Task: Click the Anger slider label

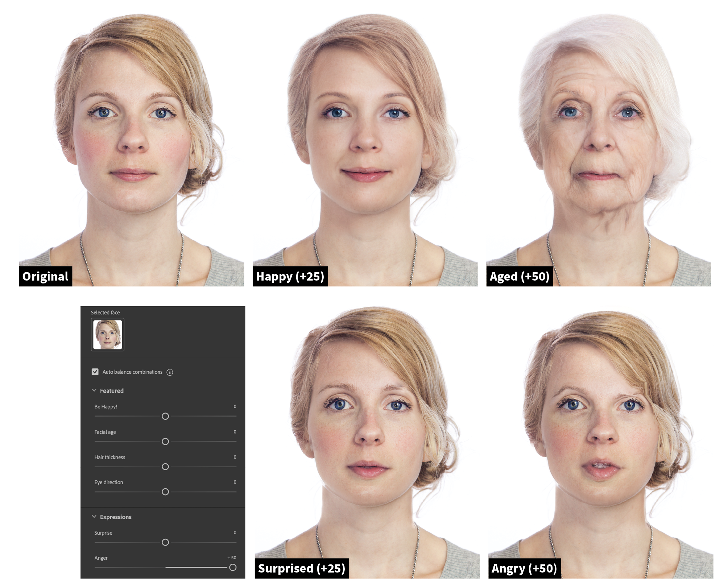Action: pos(101,558)
